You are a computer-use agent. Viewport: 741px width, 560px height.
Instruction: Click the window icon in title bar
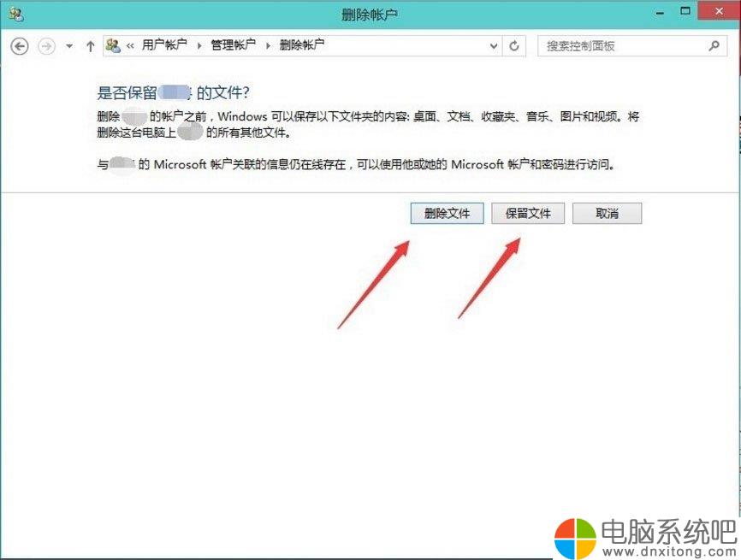15,15
